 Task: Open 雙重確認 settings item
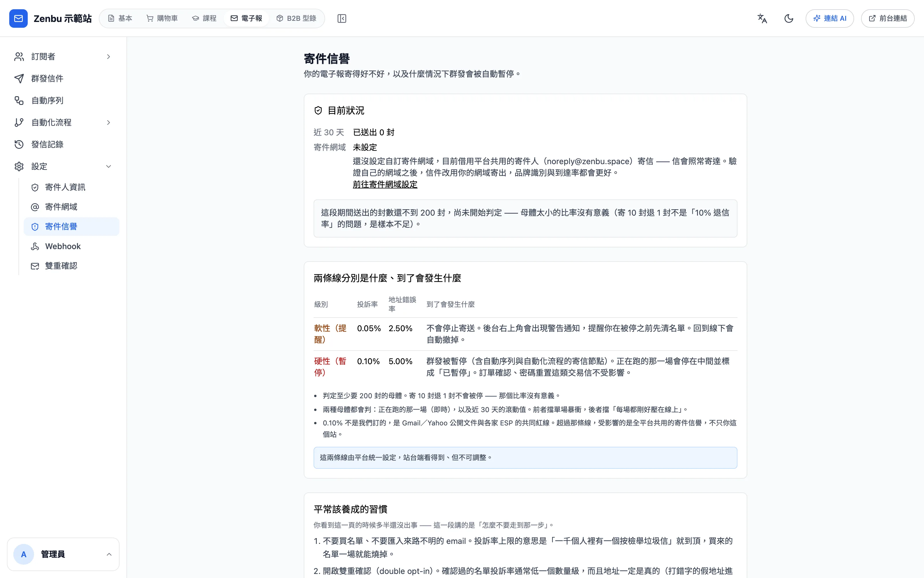pos(71,266)
